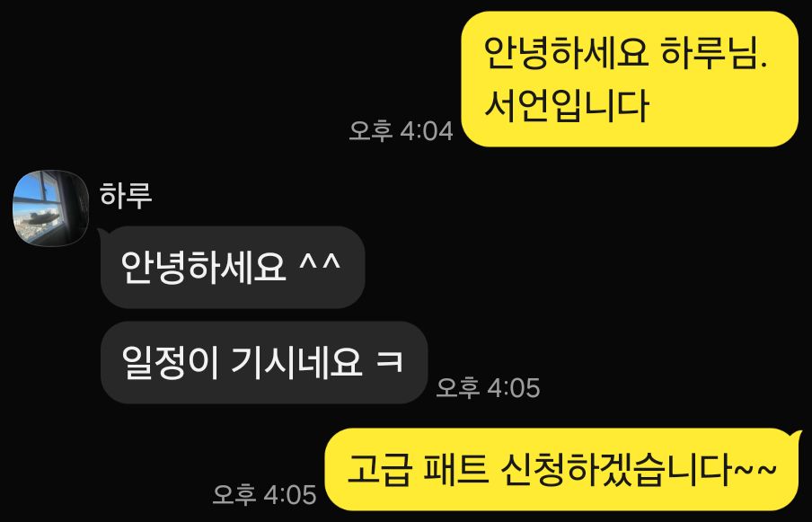Image resolution: width=812 pixels, height=522 pixels.
Task: Click the word 패트 in the yellow bubble
Action: click(455, 470)
